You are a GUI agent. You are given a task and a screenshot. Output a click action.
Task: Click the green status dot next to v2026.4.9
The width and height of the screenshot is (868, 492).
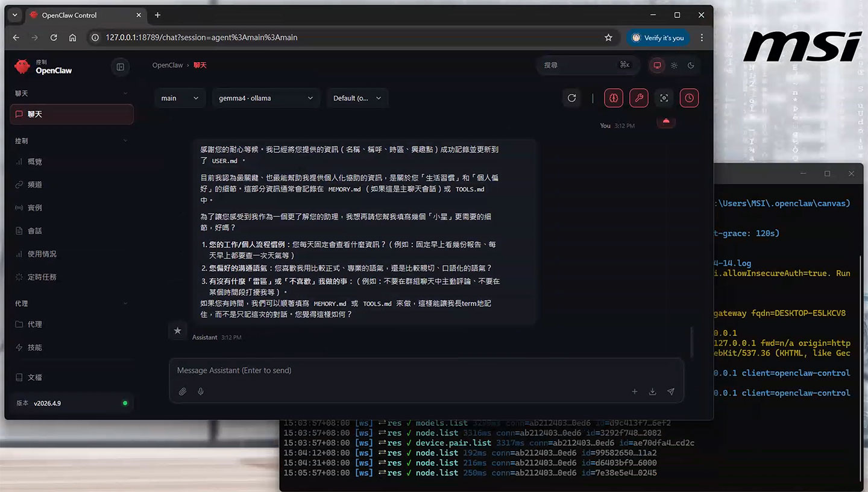pyautogui.click(x=125, y=403)
